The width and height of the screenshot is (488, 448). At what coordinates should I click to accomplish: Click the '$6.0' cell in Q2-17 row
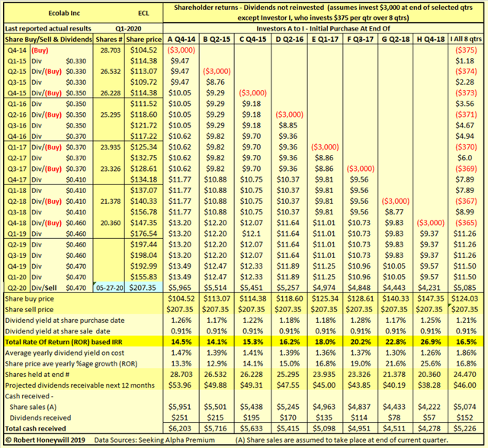point(464,158)
